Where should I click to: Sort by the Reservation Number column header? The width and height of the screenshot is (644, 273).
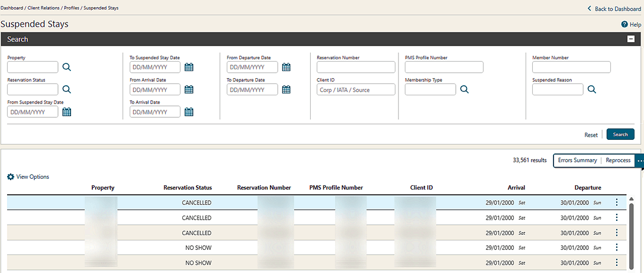pos(264,188)
